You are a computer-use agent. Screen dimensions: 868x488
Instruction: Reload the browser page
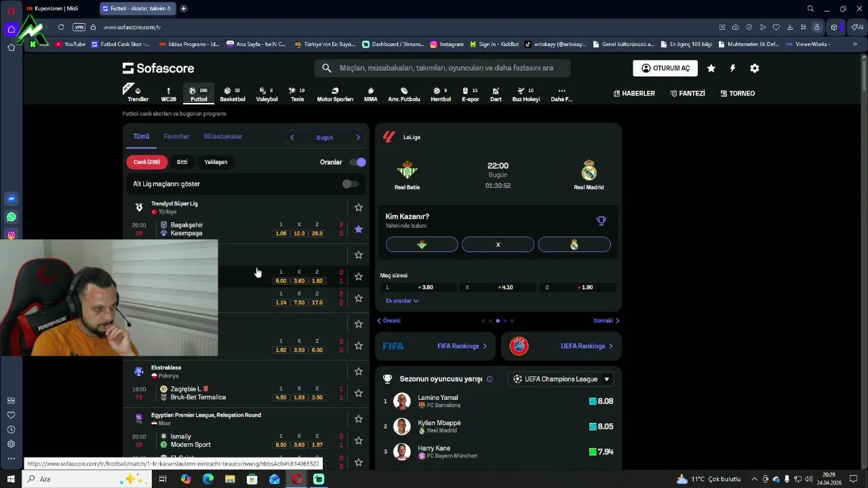pos(61,27)
